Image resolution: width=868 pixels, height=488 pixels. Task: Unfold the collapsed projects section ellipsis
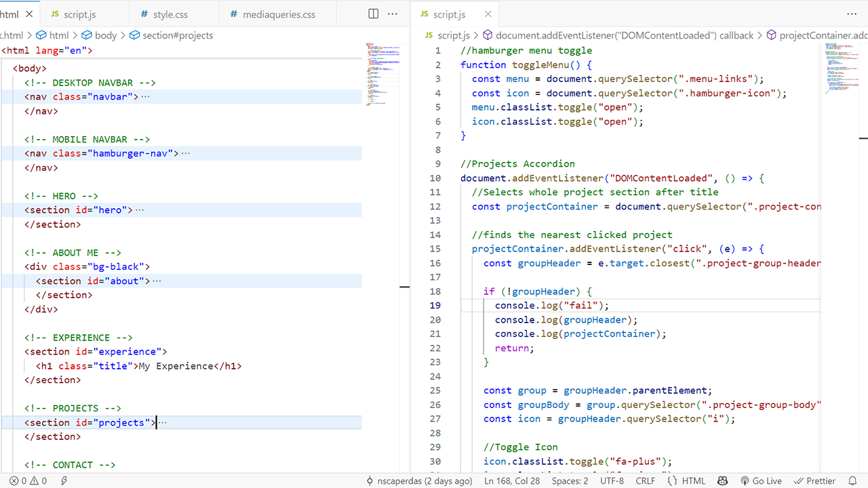(x=163, y=423)
